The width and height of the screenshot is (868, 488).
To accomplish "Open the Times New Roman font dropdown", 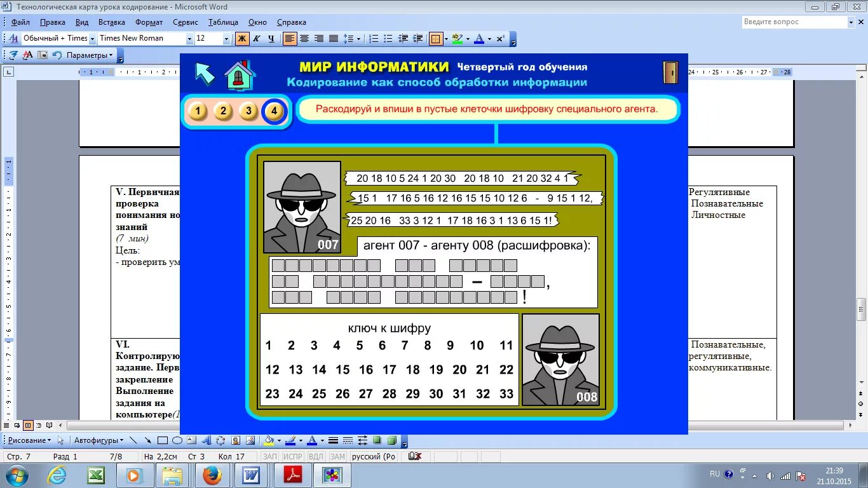I will point(189,39).
